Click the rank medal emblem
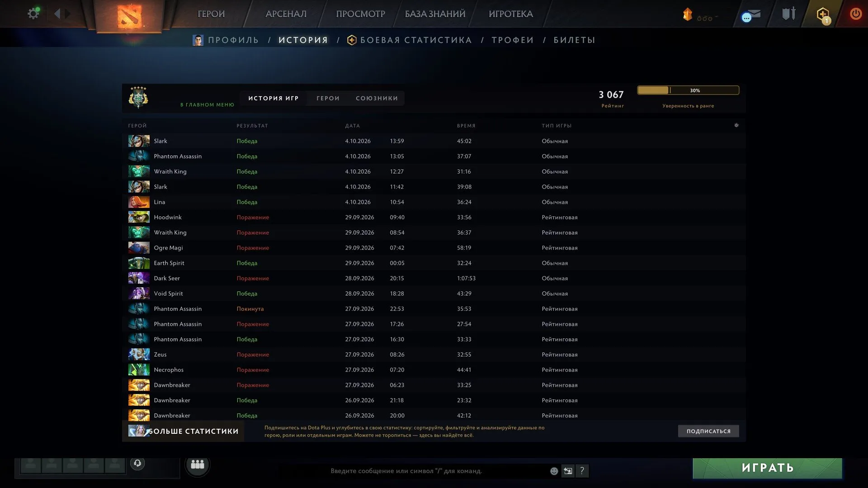Viewport: 868px width, 488px height. point(138,98)
